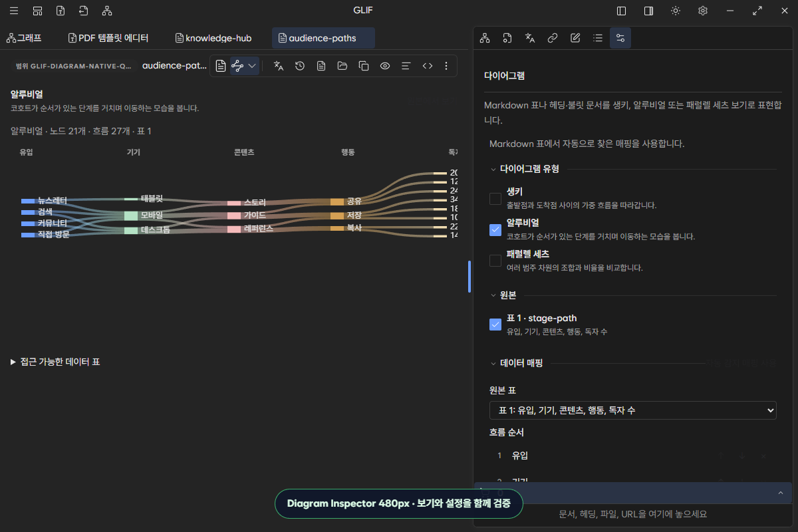The height and width of the screenshot is (532, 798).
Task: Open more options vertical dots menu
Action: point(446,66)
